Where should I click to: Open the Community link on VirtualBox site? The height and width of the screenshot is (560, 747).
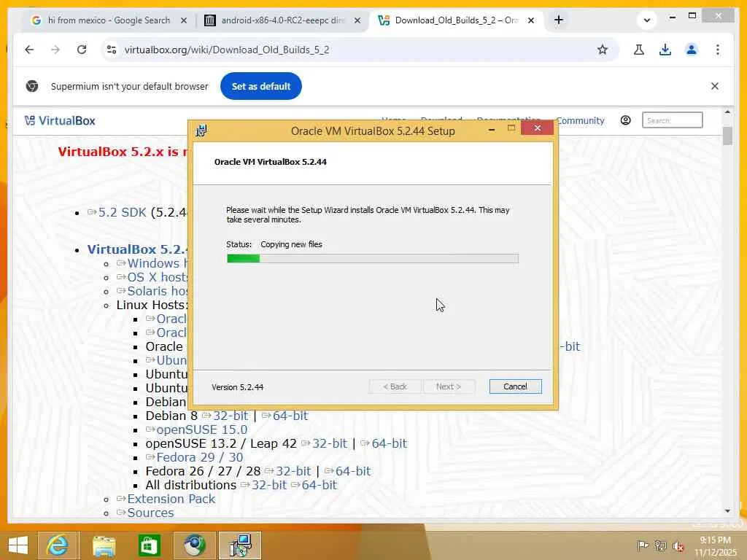[x=580, y=121]
